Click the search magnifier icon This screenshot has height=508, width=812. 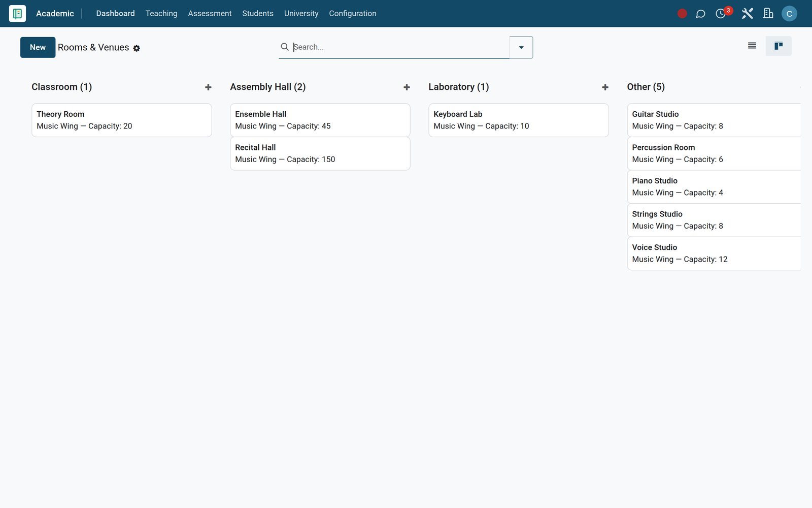point(285,47)
